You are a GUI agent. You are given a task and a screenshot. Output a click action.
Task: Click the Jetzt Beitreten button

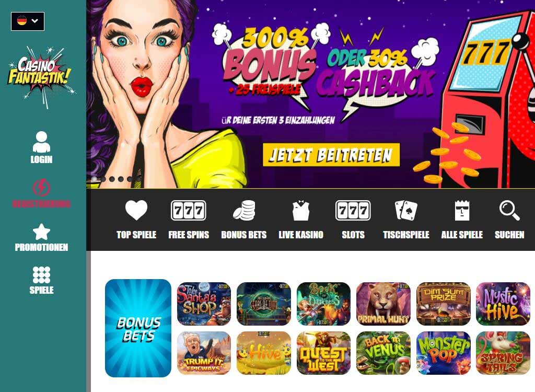[x=331, y=155]
